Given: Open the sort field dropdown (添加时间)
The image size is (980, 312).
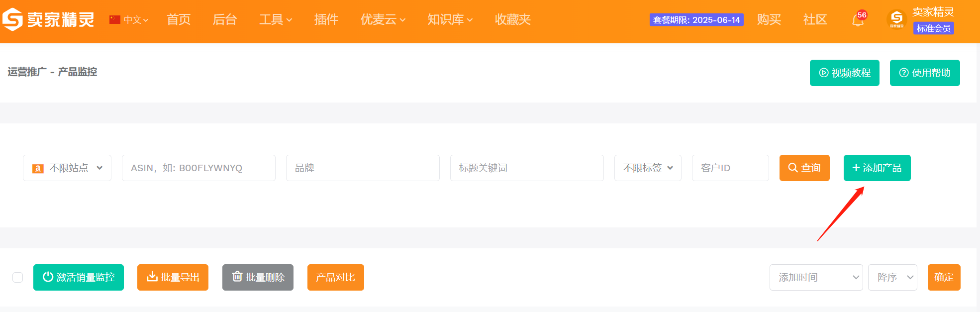Looking at the screenshot, I should [816, 277].
